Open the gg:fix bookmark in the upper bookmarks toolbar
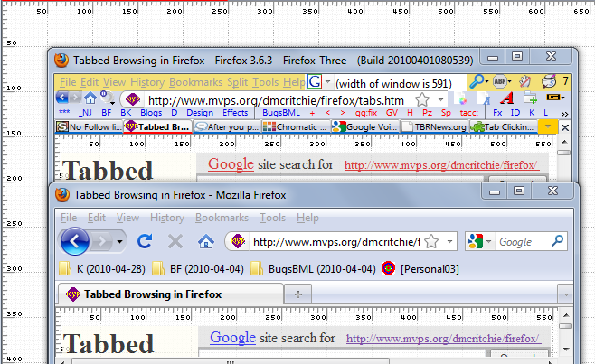595x364 pixels. (366, 113)
